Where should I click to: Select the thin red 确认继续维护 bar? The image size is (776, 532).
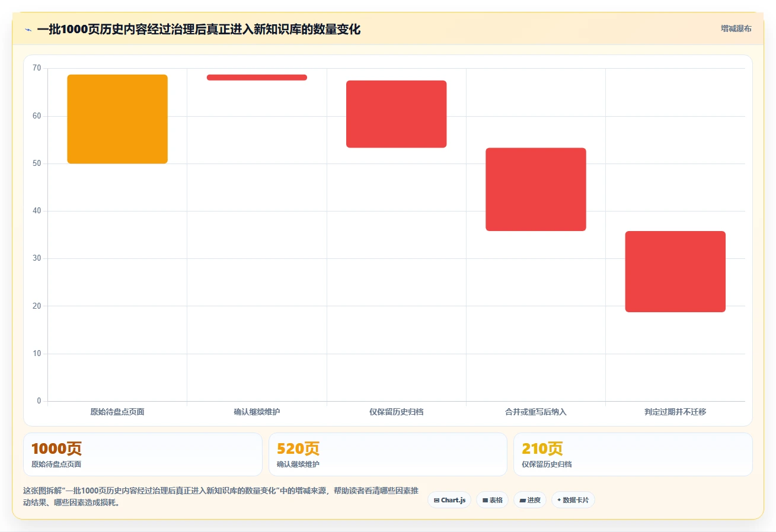coord(257,77)
